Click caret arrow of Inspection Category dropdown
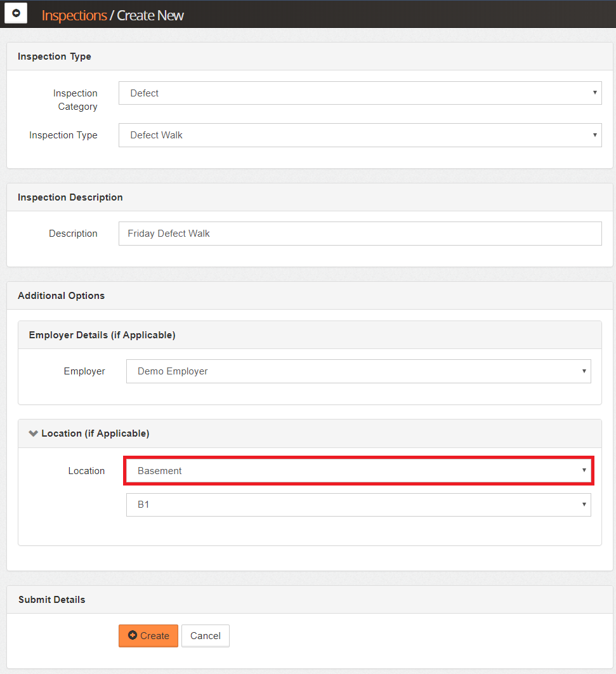Viewport: 616px width, 674px height. [594, 93]
